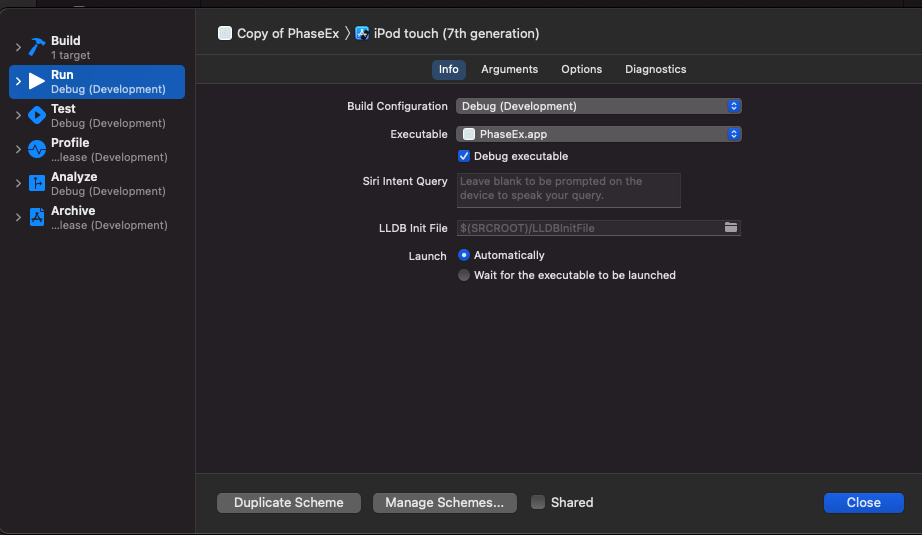Screen dimensions: 922x535
Task: Expand the Test action disclosure arrow
Action: [18, 115]
